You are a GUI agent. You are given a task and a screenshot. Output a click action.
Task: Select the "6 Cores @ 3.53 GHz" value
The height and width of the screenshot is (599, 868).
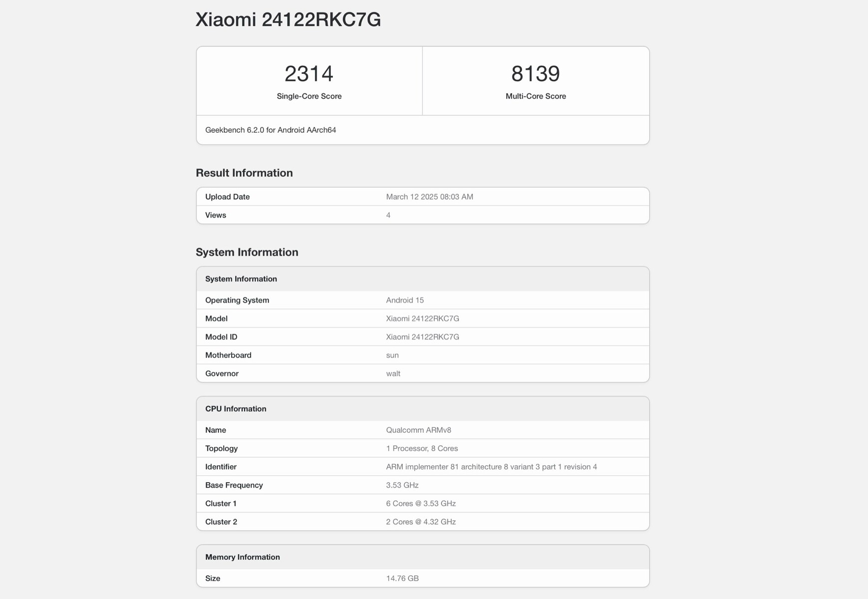coord(421,504)
